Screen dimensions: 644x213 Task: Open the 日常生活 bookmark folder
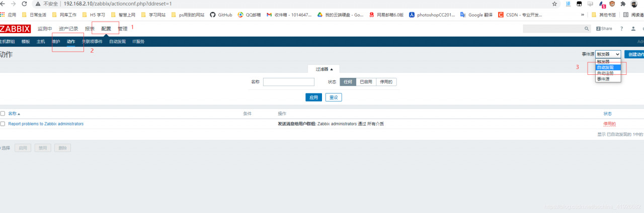click(35, 15)
